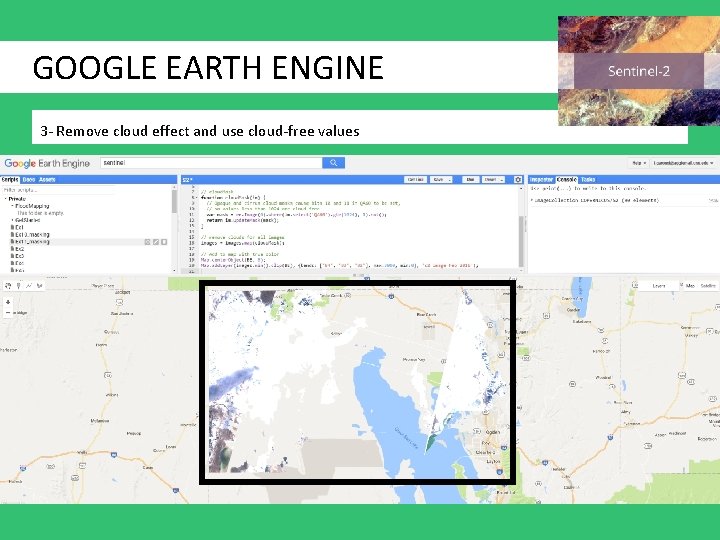Collapse the FloodMapping folder

click(x=12, y=206)
